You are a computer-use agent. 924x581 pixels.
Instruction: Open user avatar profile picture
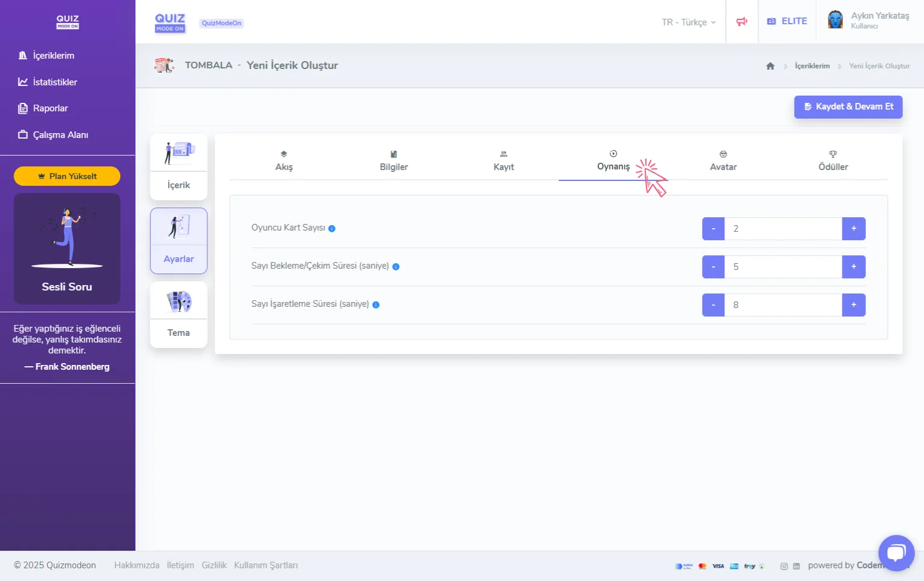[835, 20]
